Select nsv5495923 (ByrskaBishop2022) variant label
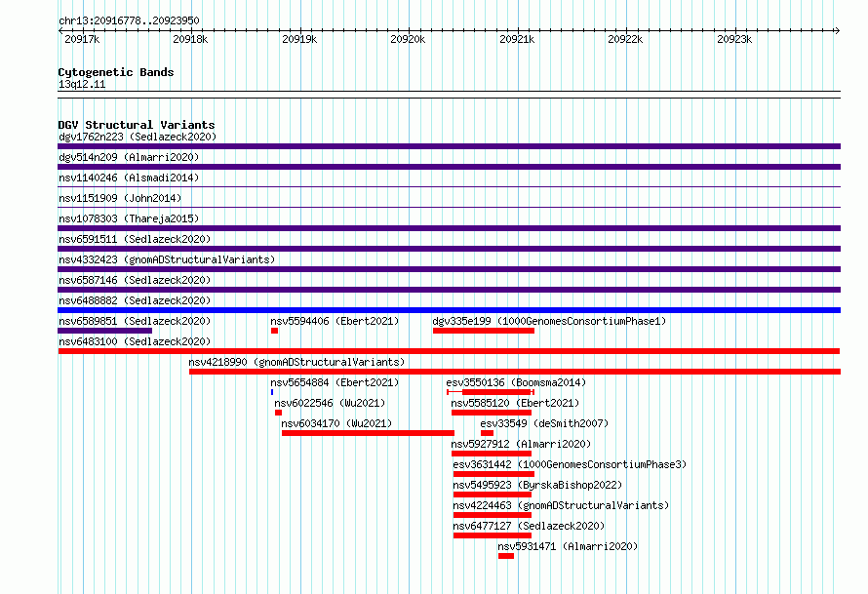 click(537, 485)
